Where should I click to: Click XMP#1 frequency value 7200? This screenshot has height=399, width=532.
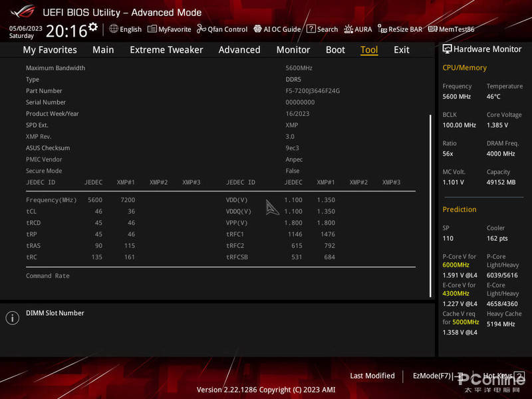point(128,200)
